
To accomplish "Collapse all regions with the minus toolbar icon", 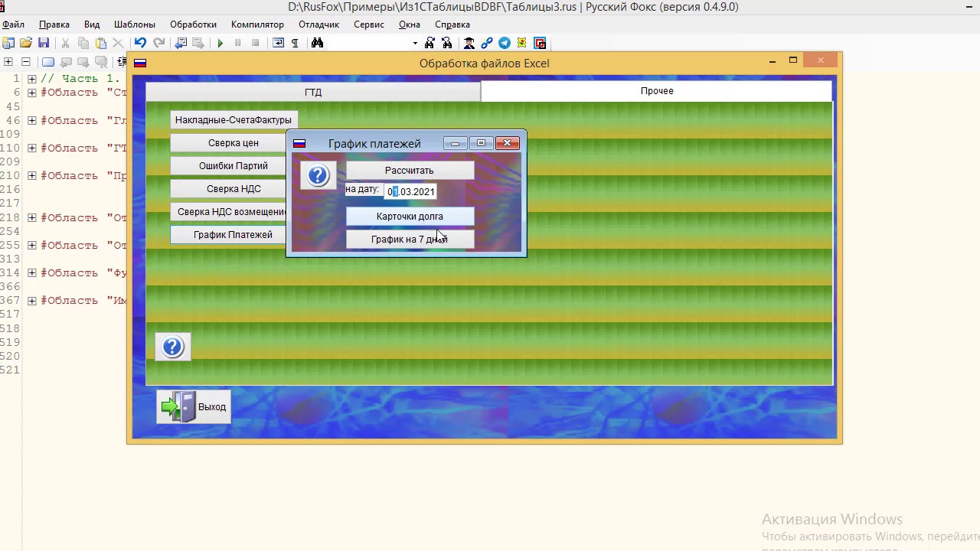I will [x=26, y=62].
